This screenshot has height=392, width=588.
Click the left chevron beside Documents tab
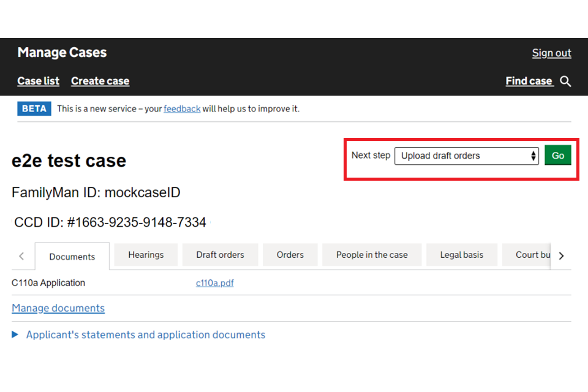click(22, 255)
